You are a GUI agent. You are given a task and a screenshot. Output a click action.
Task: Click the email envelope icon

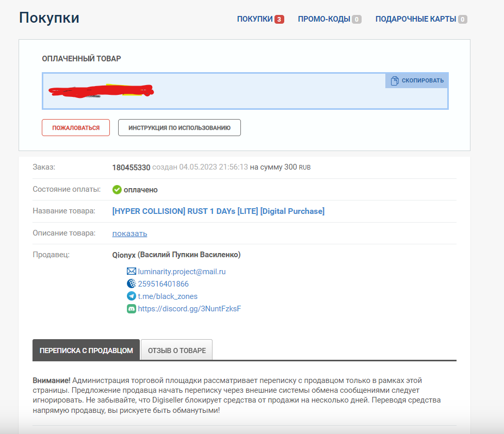[x=131, y=272]
